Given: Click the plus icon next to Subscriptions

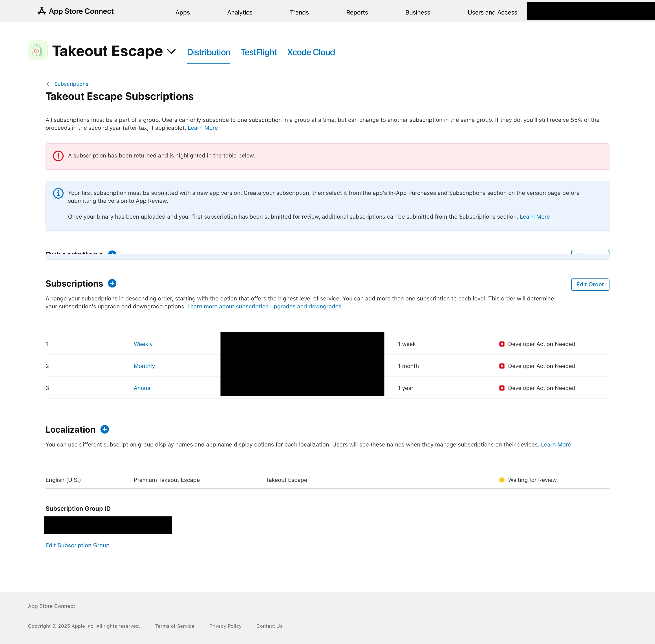Looking at the screenshot, I should pyautogui.click(x=112, y=284).
